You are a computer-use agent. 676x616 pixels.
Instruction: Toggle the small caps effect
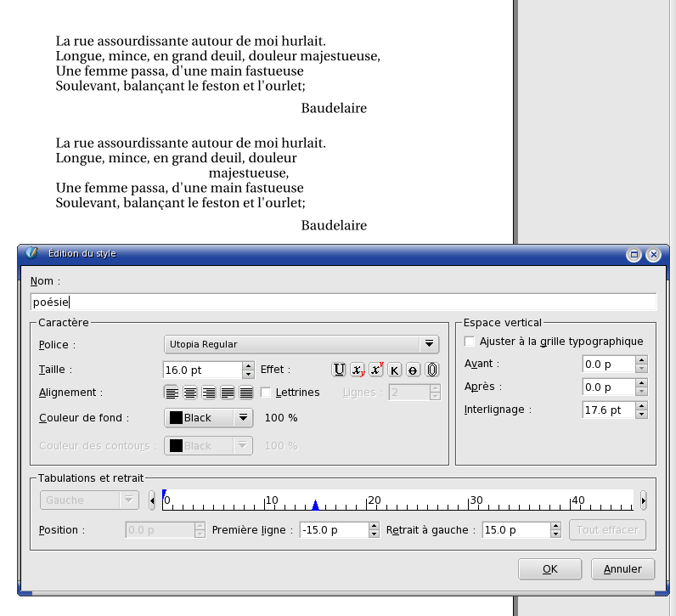click(x=394, y=370)
